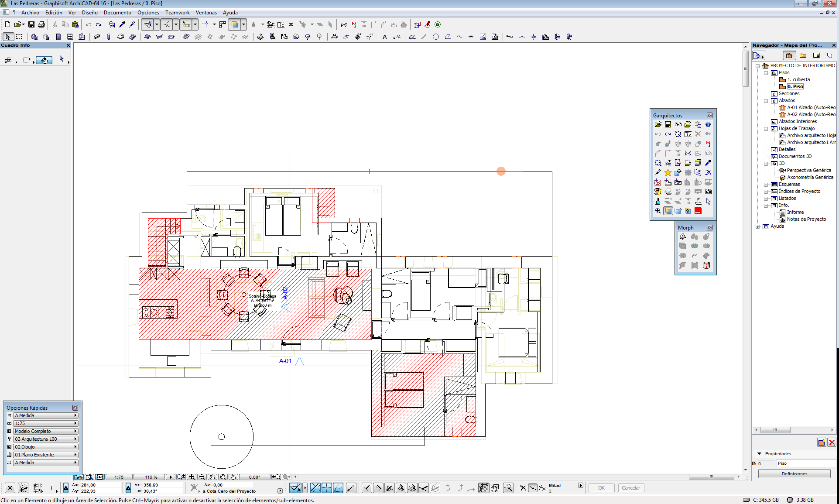Screen dimensions: 839x504
Task: Click the 119 % zoom level control
Action: (x=150, y=477)
